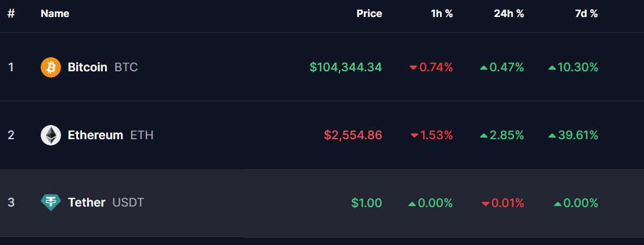Image resolution: width=644 pixels, height=245 pixels.
Task: Click the red down arrow beside 0.01%
Action: [x=485, y=204]
